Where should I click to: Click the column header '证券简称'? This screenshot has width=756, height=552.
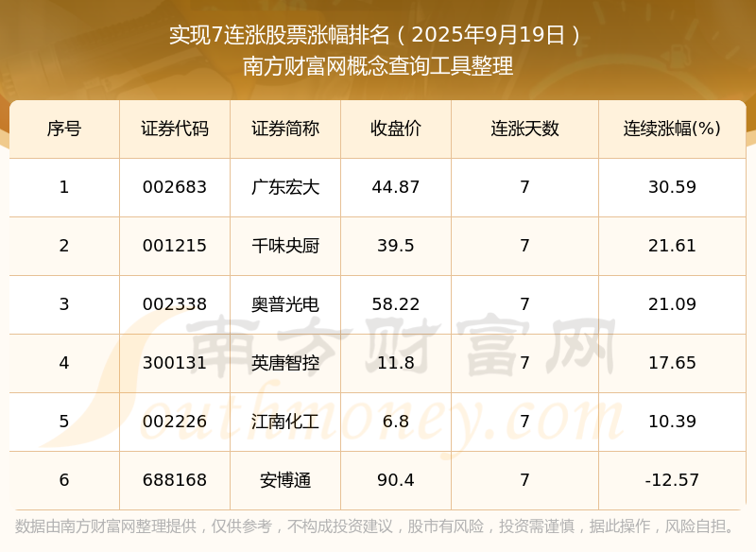[x=285, y=129]
